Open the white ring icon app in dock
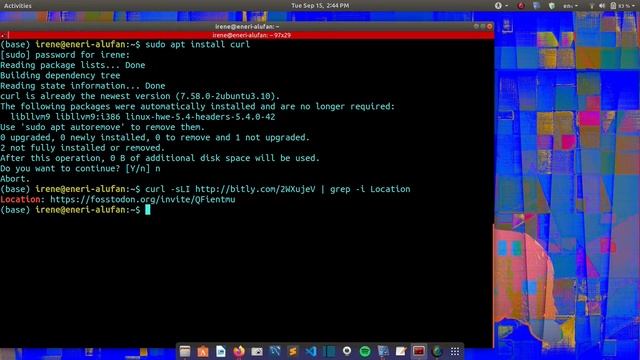 [x=347, y=351]
